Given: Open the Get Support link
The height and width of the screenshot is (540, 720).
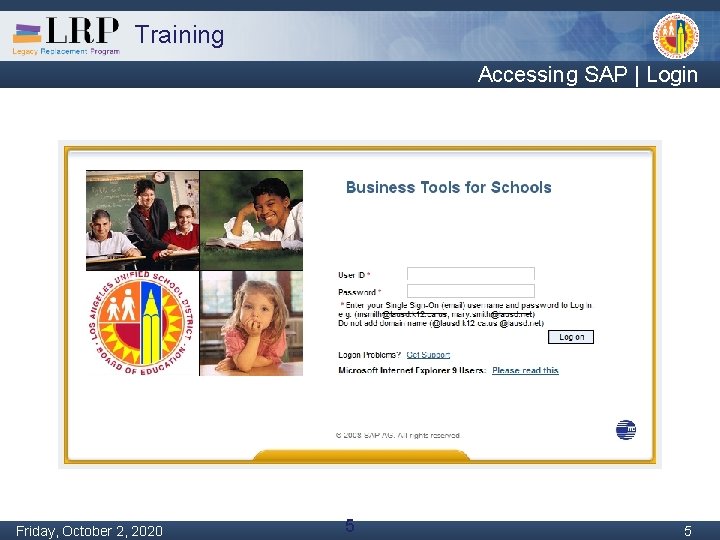Looking at the screenshot, I should [x=428, y=355].
